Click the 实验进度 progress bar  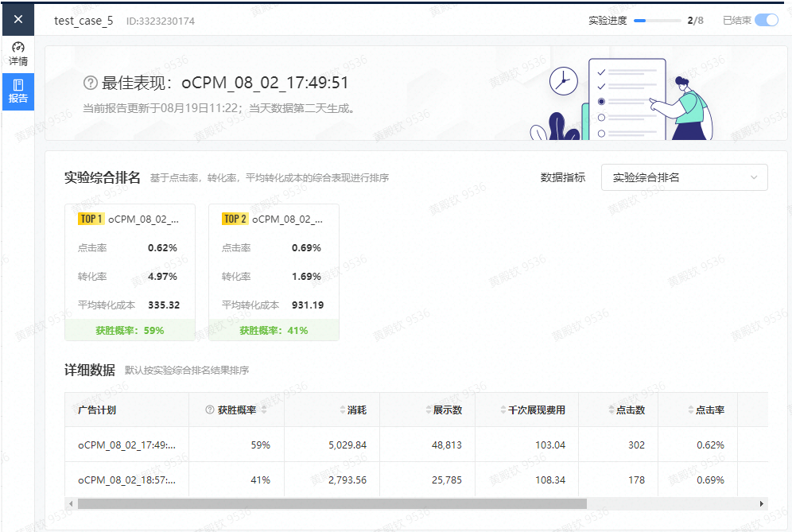point(657,21)
